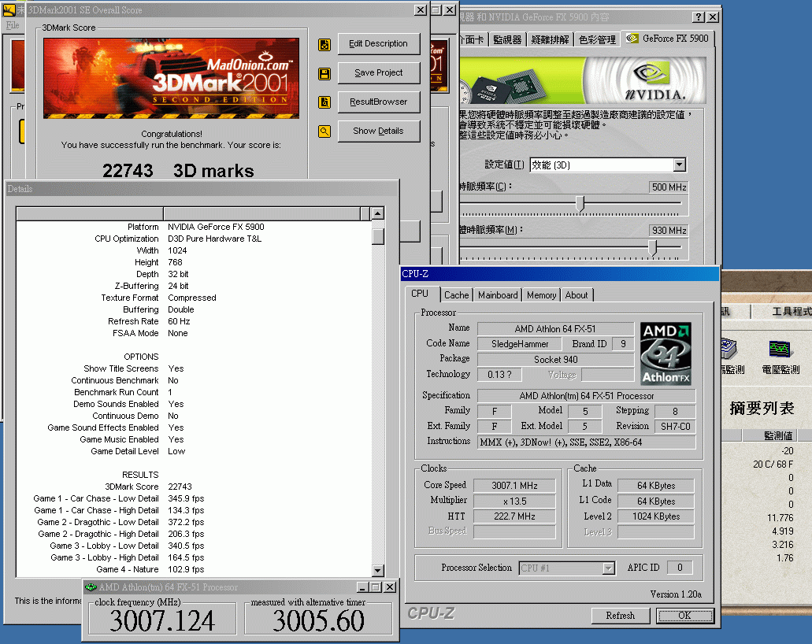This screenshot has width=812, height=644.
Task: Click the floppy disk icon beside Save Project
Action: pos(324,73)
